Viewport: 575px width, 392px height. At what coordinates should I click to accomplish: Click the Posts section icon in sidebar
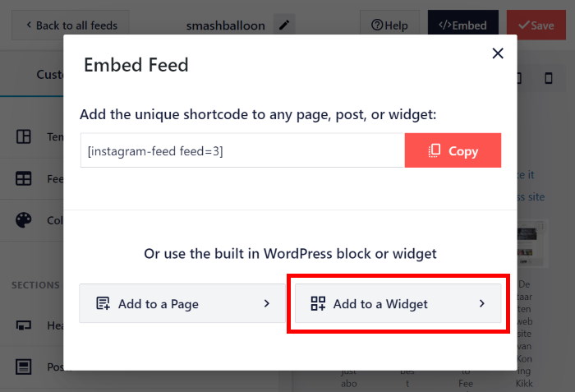tap(24, 367)
